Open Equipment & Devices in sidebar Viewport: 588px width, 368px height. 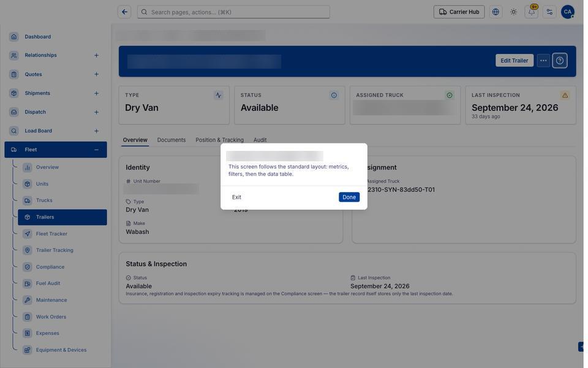tap(62, 350)
